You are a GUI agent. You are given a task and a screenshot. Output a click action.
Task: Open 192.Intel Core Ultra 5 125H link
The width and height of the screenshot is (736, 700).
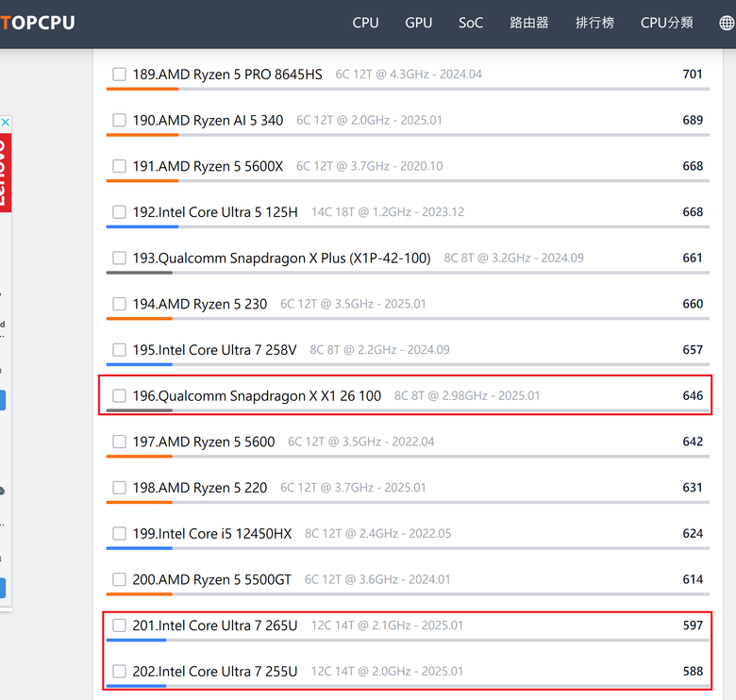coord(215,212)
